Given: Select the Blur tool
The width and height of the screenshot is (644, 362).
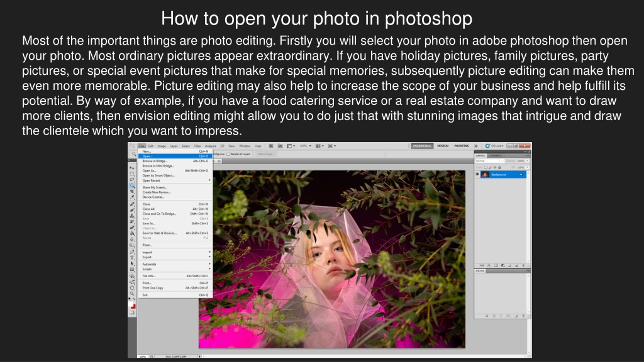Looking at the screenshot, I should [x=132, y=239].
